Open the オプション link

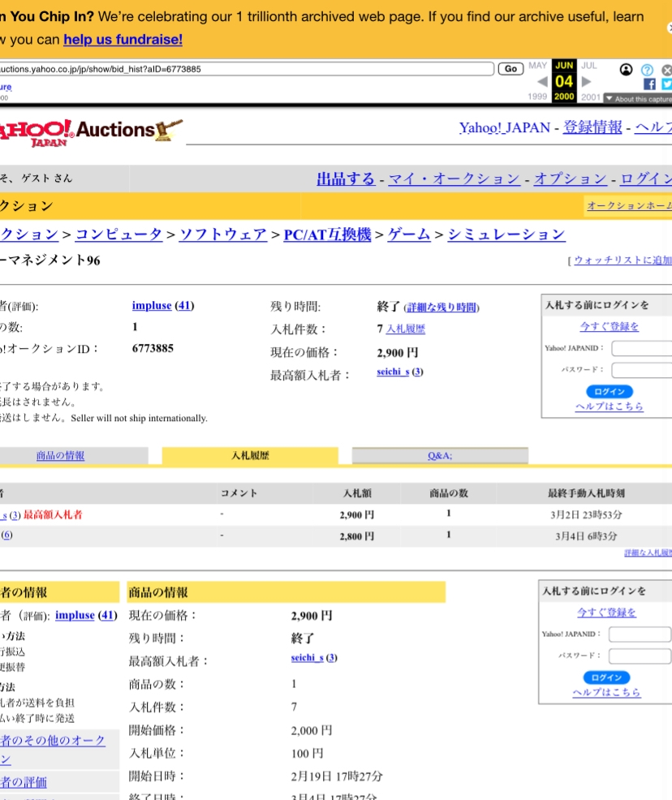[571, 178]
